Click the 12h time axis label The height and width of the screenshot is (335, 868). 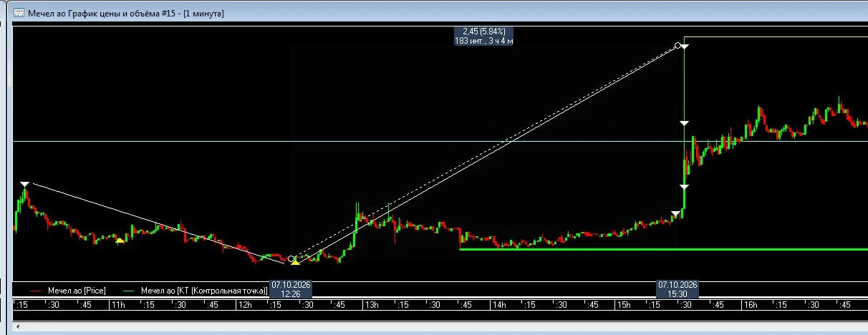click(244, 305)
